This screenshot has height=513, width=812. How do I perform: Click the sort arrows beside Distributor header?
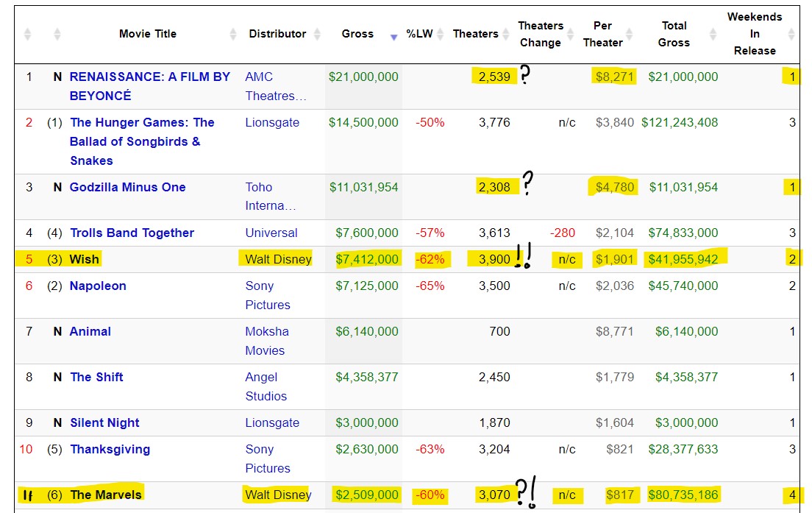pos(318,34)
